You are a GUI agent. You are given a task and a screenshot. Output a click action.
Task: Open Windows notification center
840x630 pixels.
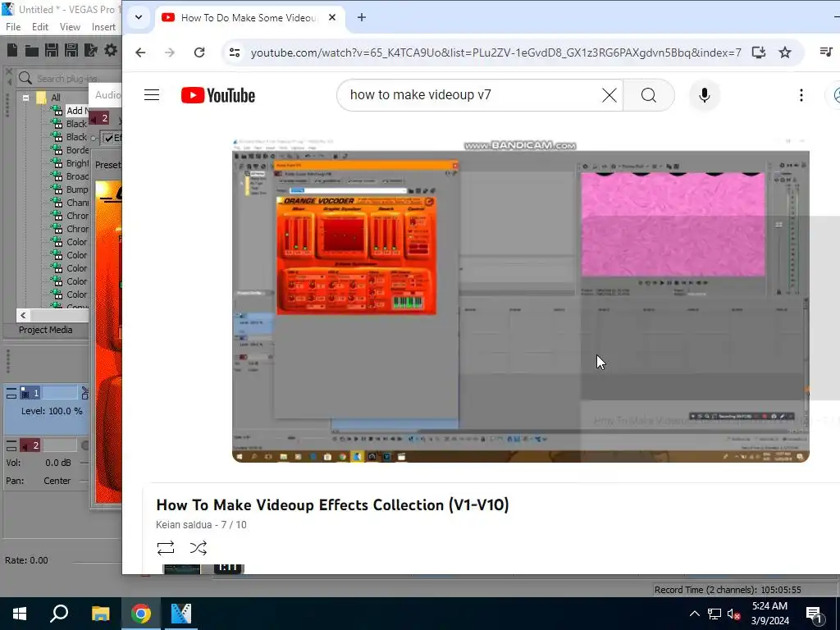coord(815,614)
